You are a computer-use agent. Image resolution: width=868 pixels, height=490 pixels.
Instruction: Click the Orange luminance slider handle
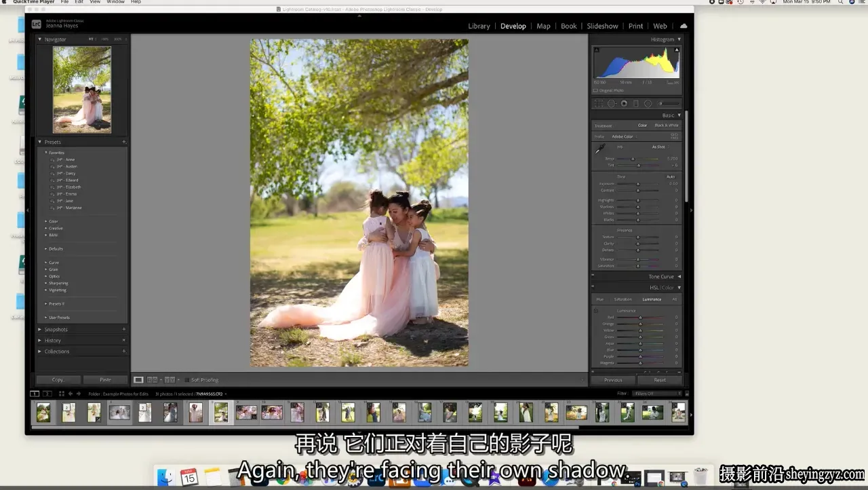click(640, 324)
